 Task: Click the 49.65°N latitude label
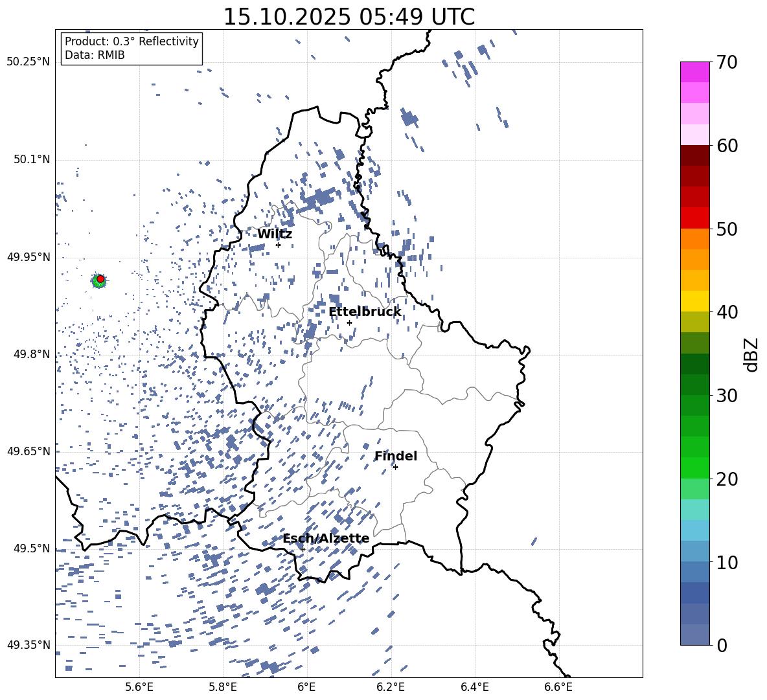coord(29,451)
